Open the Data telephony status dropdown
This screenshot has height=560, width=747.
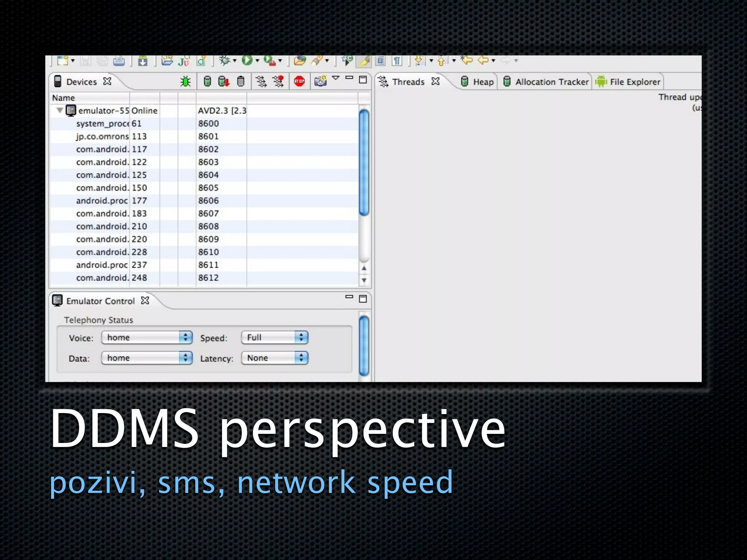(147, 358)
